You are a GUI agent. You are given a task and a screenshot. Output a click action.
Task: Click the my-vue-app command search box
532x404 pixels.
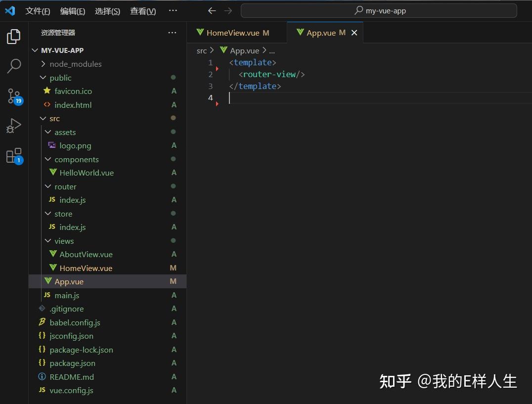tap(379, 11)
